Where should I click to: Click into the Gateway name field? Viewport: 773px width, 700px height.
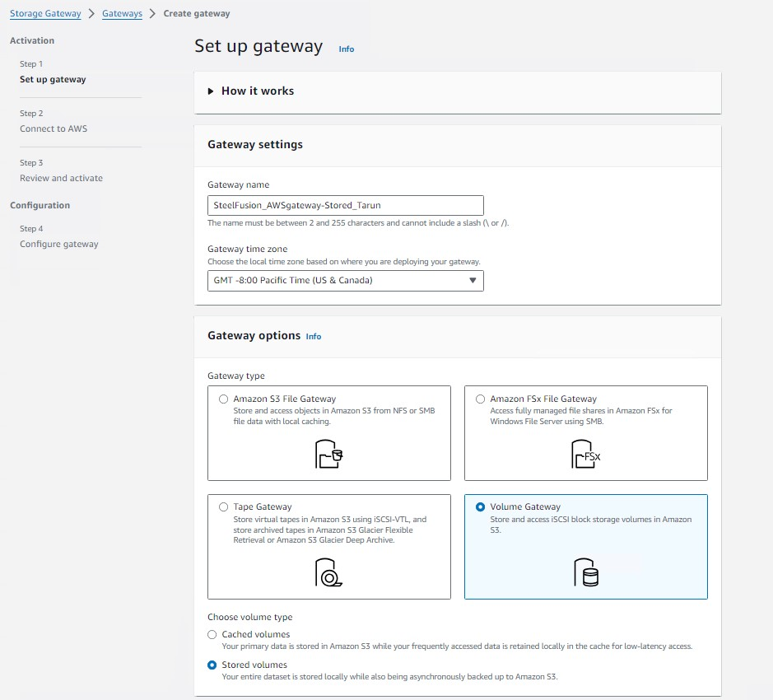346,205
